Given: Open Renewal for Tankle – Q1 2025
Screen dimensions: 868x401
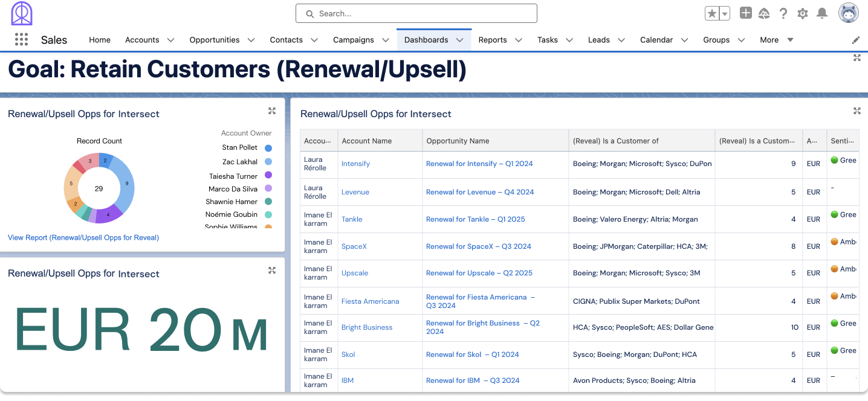Looking at the screenshot, I should tap(476, 219).
